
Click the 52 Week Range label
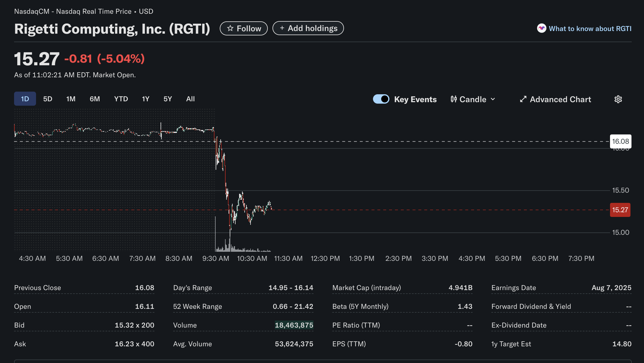197,307
